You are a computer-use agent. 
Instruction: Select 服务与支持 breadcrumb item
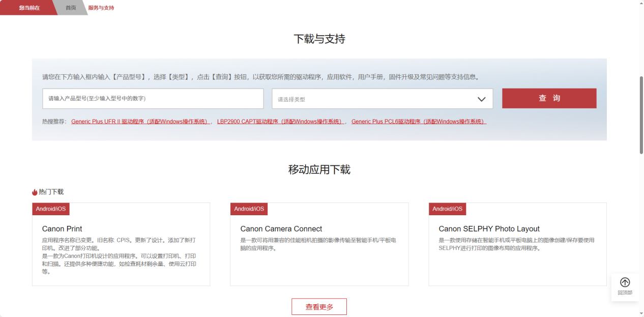click(101, 8)
